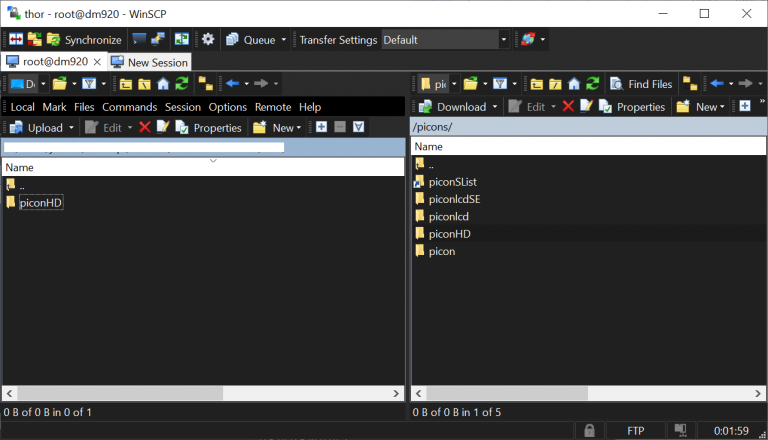Click the local New button
This screenshot has width=768, height=440.
click(278, 128)
